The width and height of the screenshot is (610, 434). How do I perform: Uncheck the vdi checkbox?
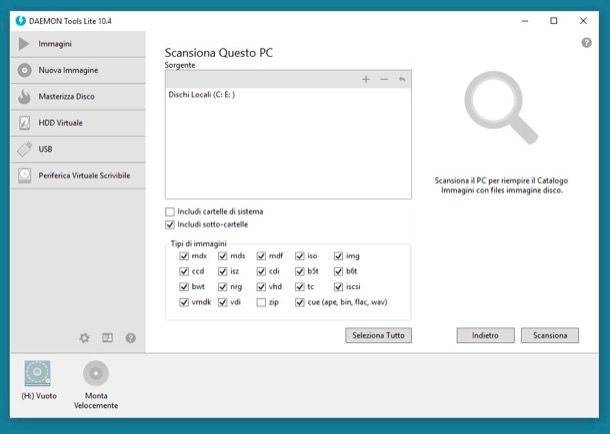point(222,302)
